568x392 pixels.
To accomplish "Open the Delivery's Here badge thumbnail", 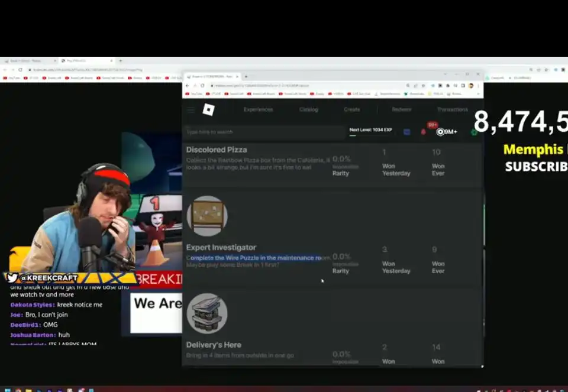I will tap(207, 313).
